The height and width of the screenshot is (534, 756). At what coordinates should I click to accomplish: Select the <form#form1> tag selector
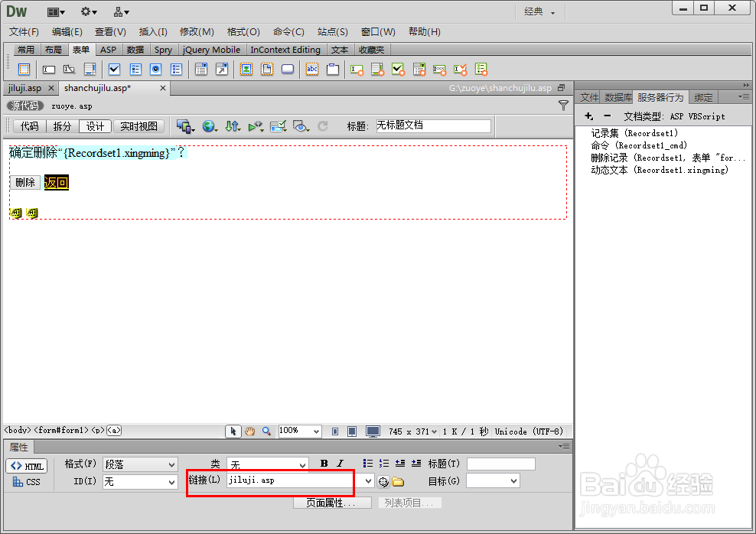pos(61,431)
